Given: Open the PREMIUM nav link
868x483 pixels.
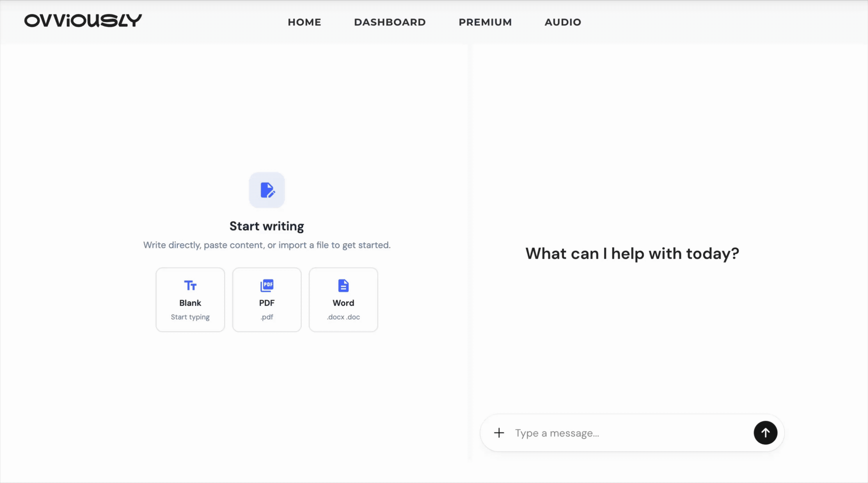Looking at the screenshot, I should point(485,22).
